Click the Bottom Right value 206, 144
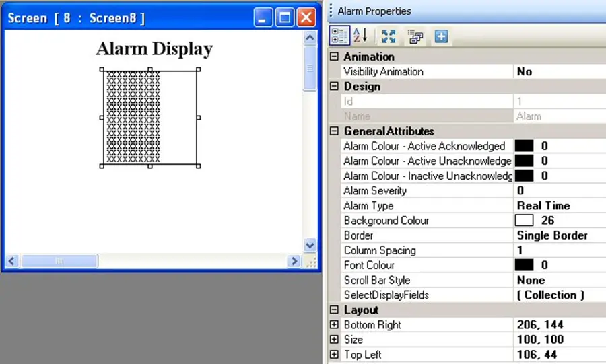Viewport: 606px width, 364px height. pos(540,324)
